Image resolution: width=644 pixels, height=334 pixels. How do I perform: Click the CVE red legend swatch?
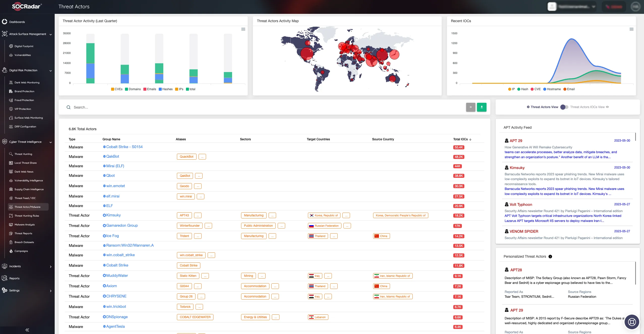[x=532, y=89]
